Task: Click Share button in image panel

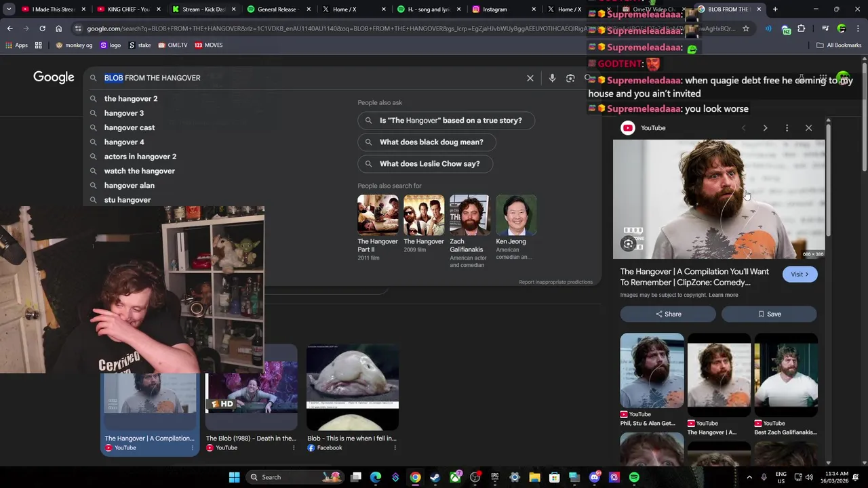Action: click(x=668, y=314)
